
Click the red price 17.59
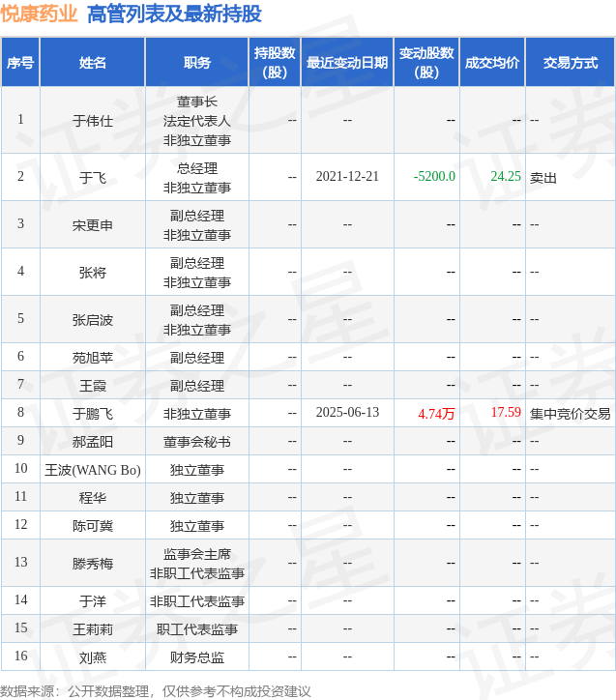click(x=506, y=412)
